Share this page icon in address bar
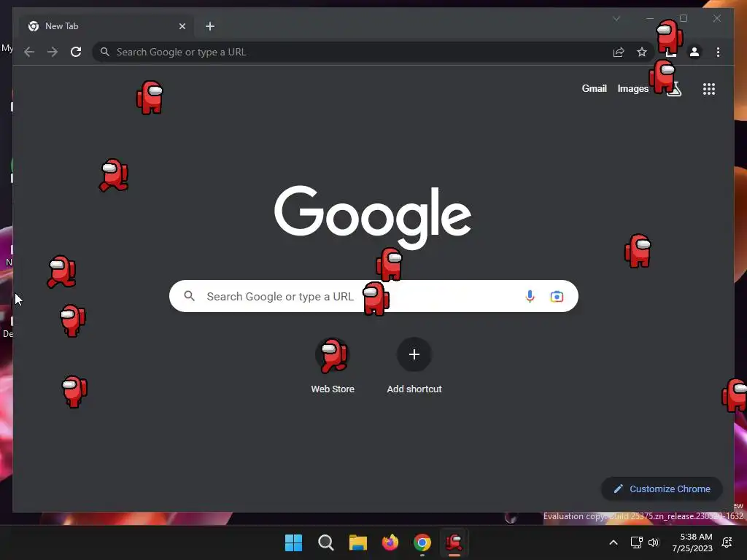 [x=619, y=52]
